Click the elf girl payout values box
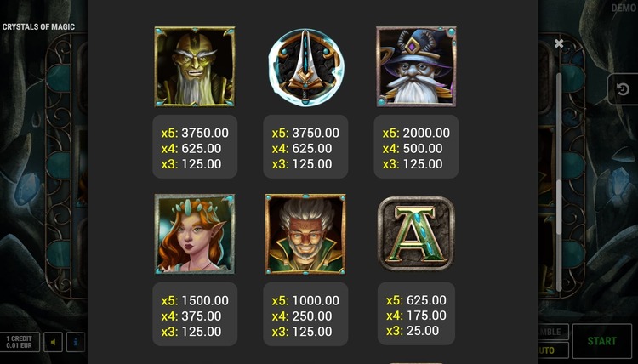 tap(195, 315)
